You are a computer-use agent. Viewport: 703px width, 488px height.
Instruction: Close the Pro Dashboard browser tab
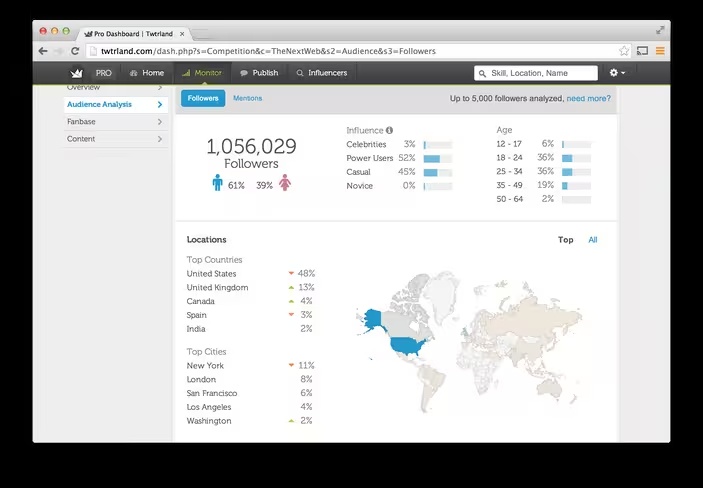tap(182, 34)
